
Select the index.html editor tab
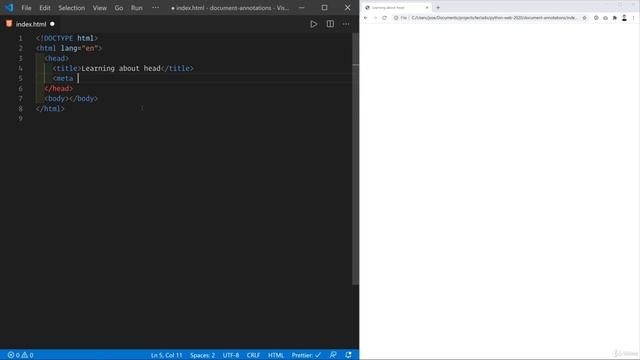[29, 24]
